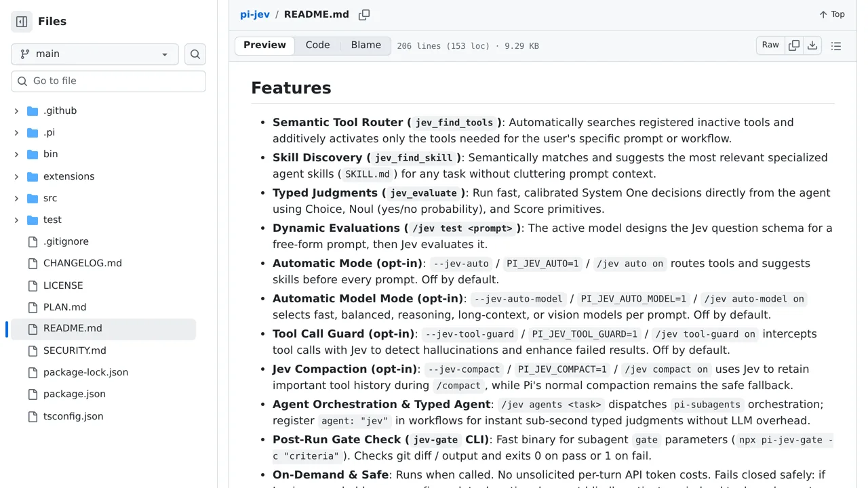
Task: Expand the .pi folder chevron
Action: coord(16,133)
